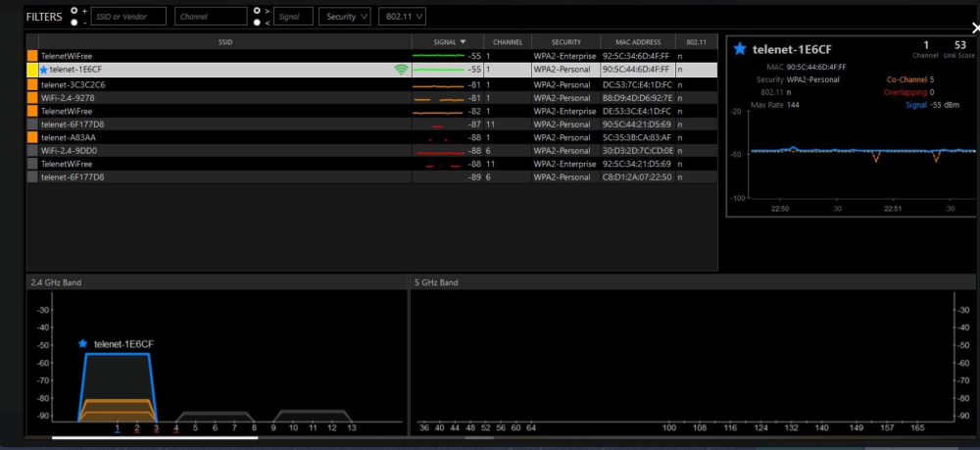The image size is (980, 450).
Task: Click the -89 signal value in last row
Action: tap(474, 176)
